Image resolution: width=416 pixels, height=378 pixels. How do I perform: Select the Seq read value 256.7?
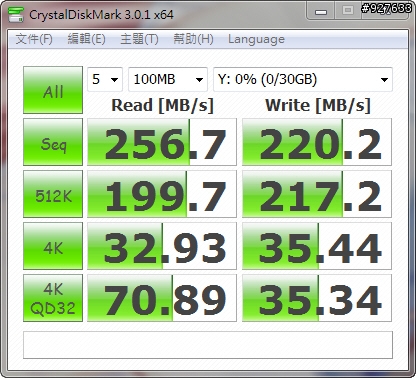162,142
